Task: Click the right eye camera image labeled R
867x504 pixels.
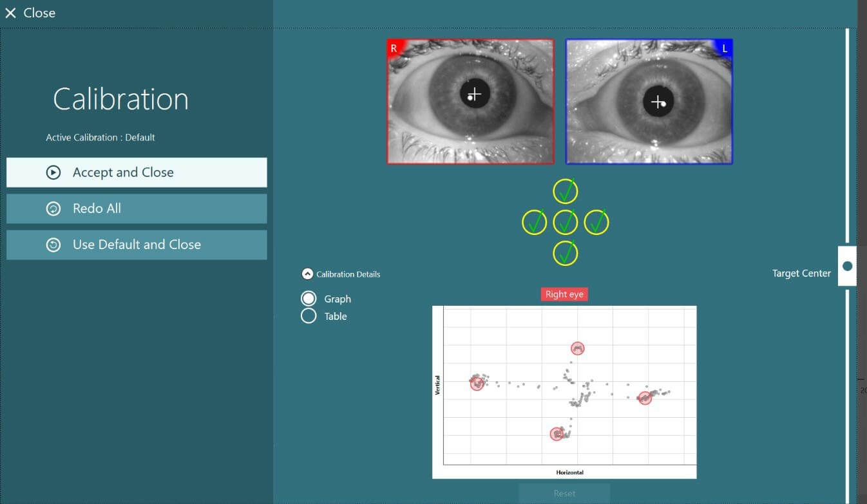Action: 471,101
